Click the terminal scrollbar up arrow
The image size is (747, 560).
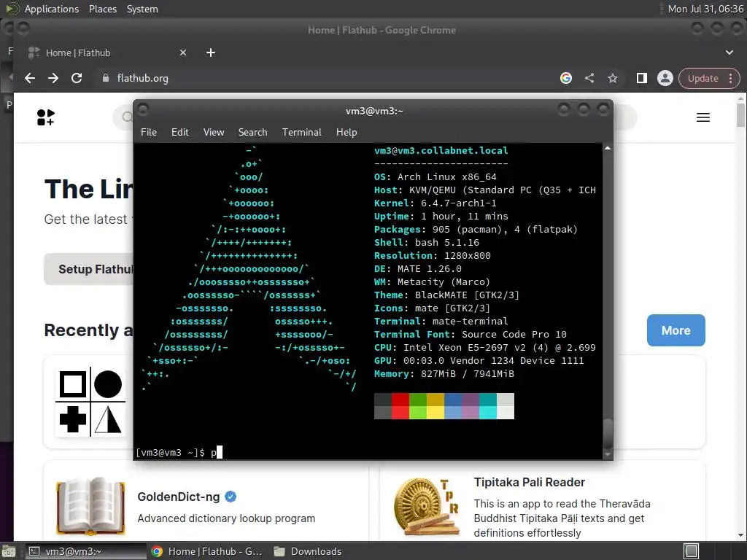click(608, 148)
